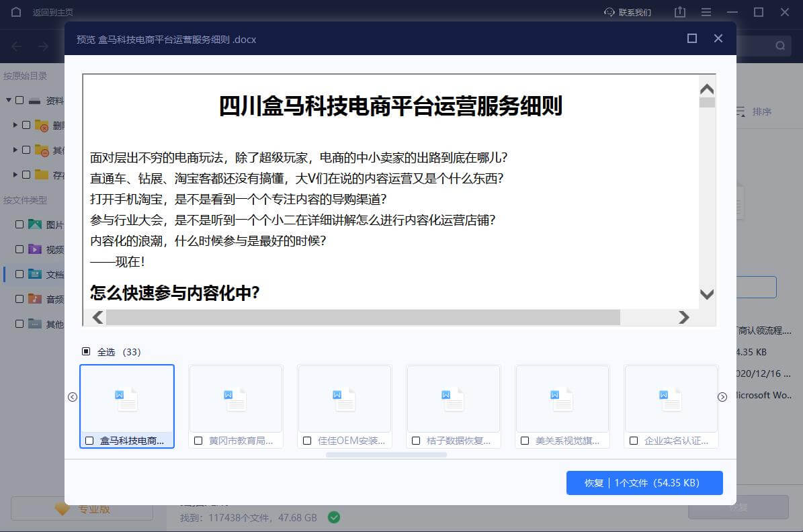Check the box for 企业实名认证 file
The image size is (803, 532).
[x=634, y=441]
